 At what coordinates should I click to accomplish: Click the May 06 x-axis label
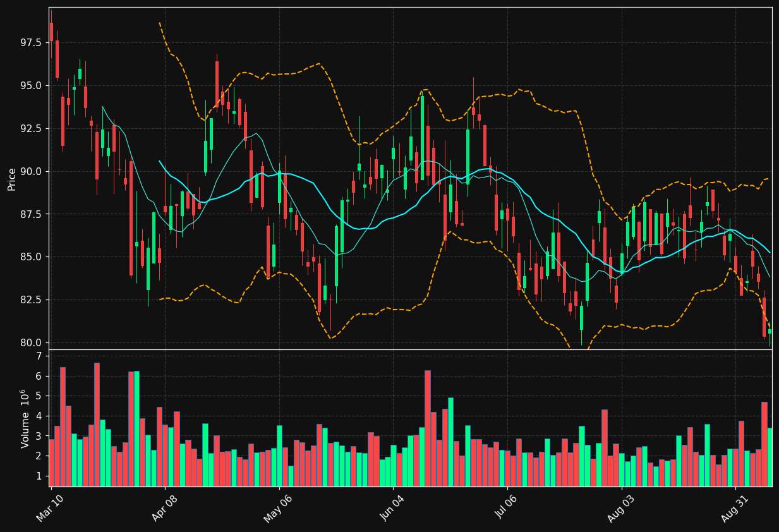point(277,508)
